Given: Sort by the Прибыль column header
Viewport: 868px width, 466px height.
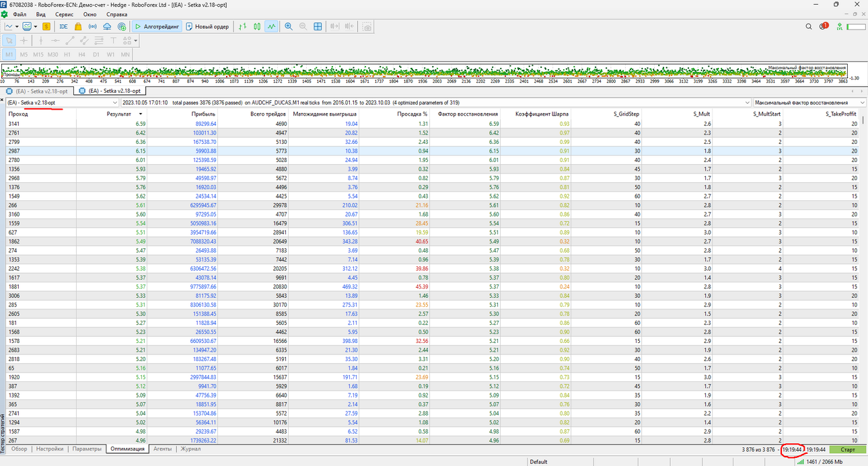Looking at the screenshot, I should [203, 114].
